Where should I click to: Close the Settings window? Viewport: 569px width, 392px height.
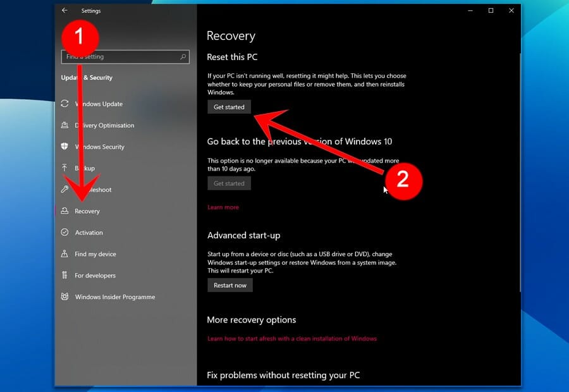pos(511,11)
